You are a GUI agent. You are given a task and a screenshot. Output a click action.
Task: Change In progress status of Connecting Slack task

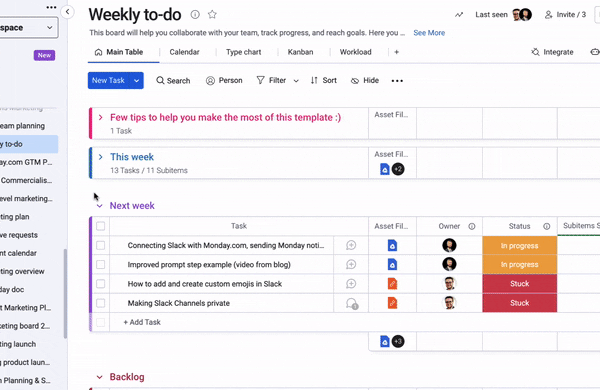click(x=519, y=245)
